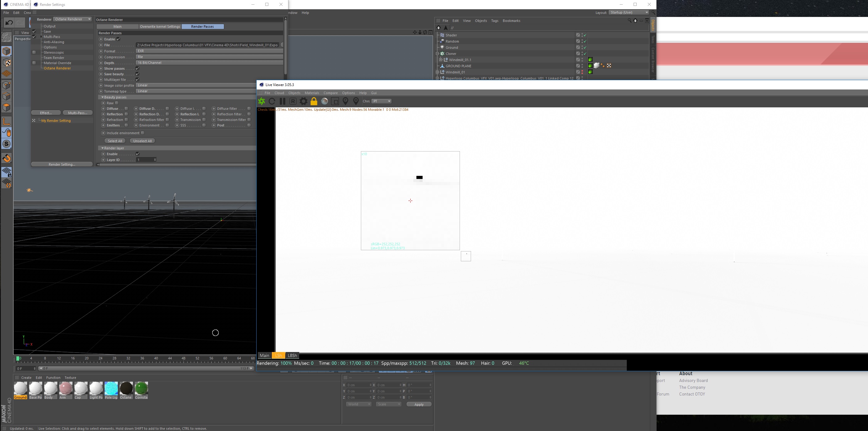The width and height of the screenshot is (868, 431).
Task: Open the Chn PT channel dropdown
Action: pos(382,101)
